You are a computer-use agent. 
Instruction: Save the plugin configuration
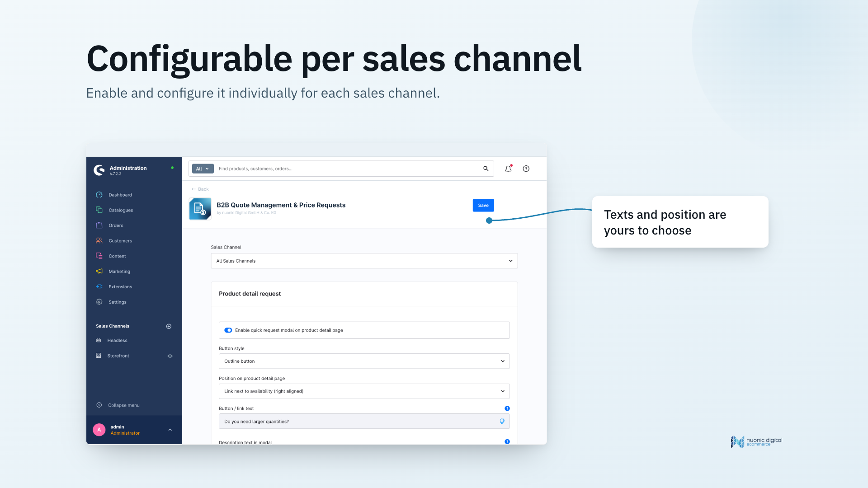pyautogui.click(x=483, y=206)
